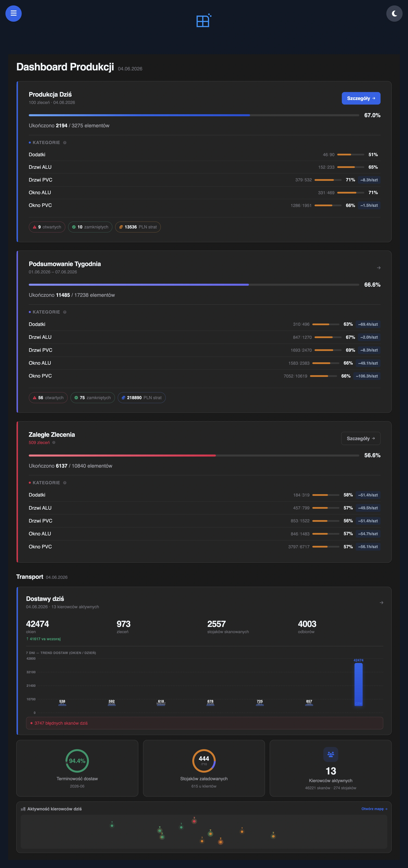The width and height of the screenshot is (408, 868).
Task: Click the red Zaległe Zlecenia 56.6% progress bar
Action: pos(194,456)
